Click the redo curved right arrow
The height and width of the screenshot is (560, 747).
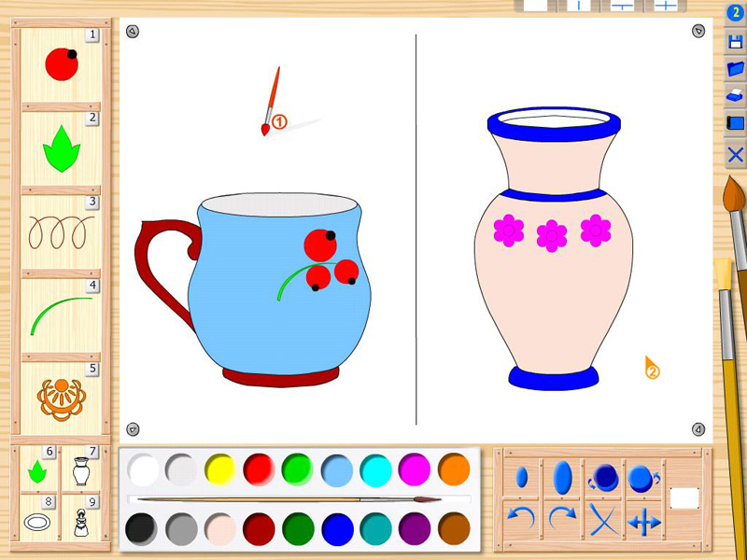pos(562,519)
